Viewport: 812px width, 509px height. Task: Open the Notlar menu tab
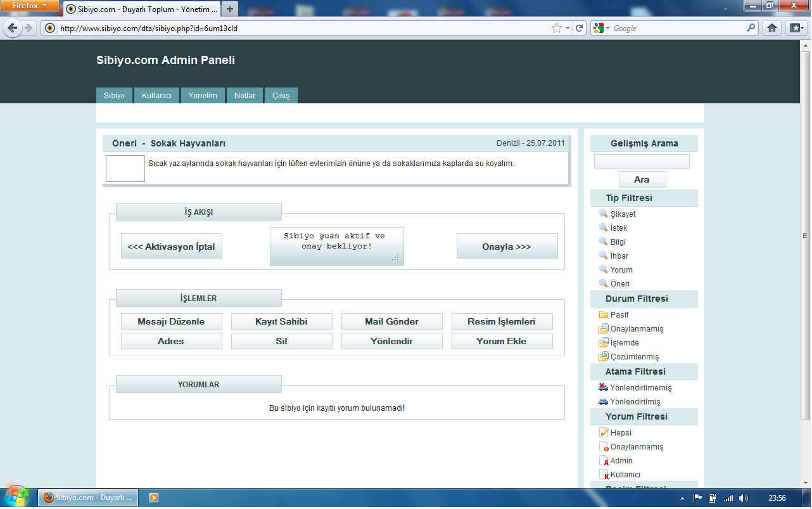click(244, 96)
